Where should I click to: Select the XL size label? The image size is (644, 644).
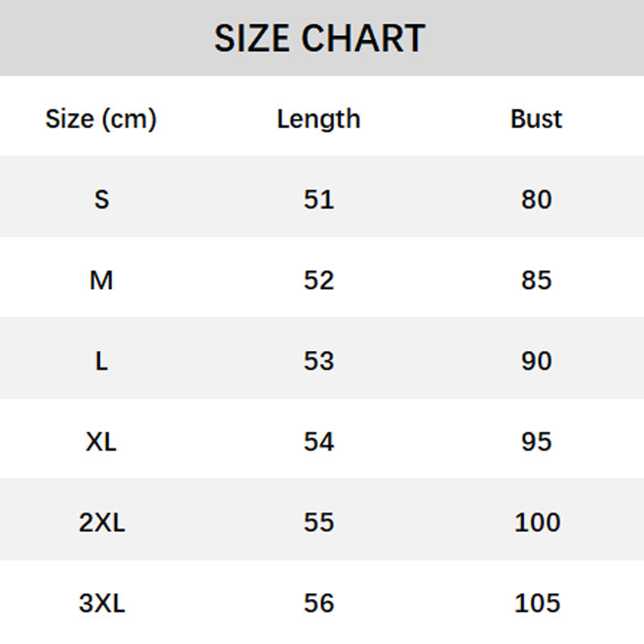click(101, 441)
